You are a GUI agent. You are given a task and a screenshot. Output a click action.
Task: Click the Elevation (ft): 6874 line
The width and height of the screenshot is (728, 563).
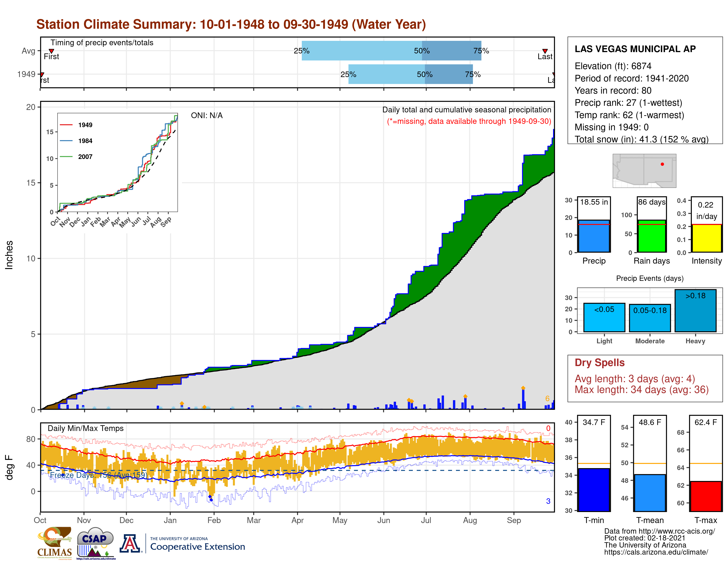coord(613,66)
